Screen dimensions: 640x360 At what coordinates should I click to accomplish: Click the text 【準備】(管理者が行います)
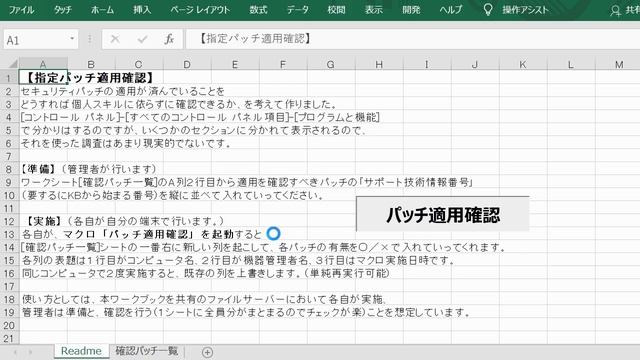point(89,169)
